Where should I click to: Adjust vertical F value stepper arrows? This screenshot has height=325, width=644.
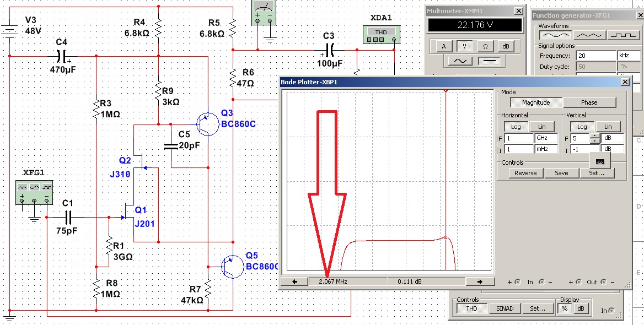tap(595, 139)
